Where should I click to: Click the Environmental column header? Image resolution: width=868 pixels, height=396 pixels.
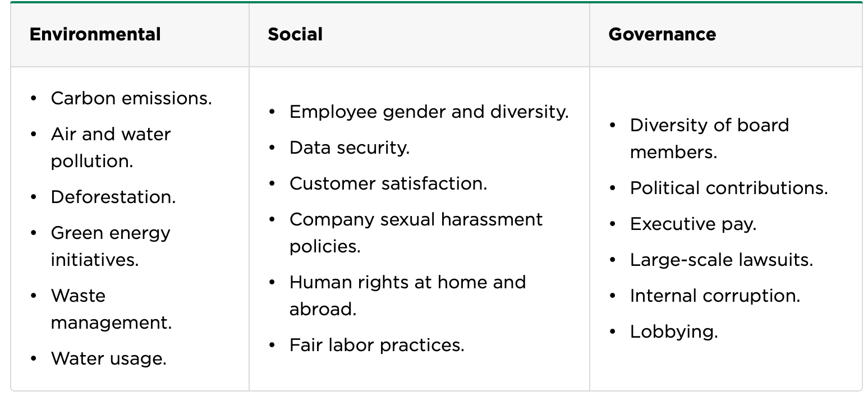(95, 34)
